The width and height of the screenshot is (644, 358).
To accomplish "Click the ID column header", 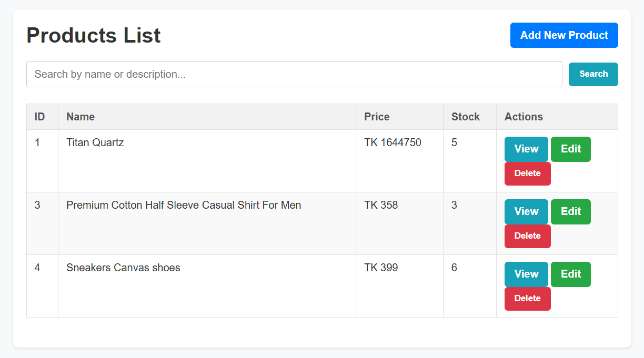I will click(40, 117).
